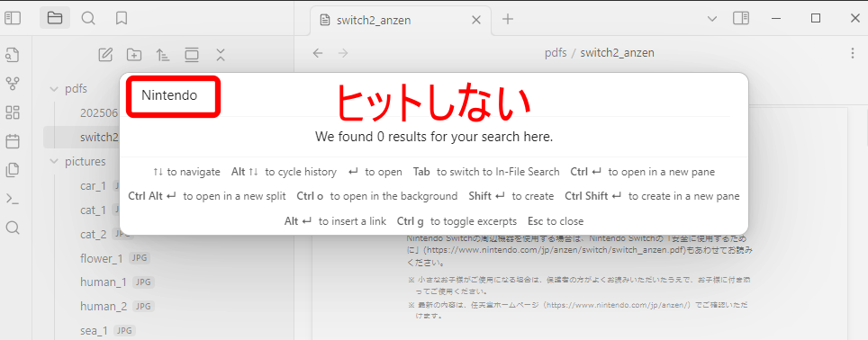Collapse the pdfs folder

54,89
